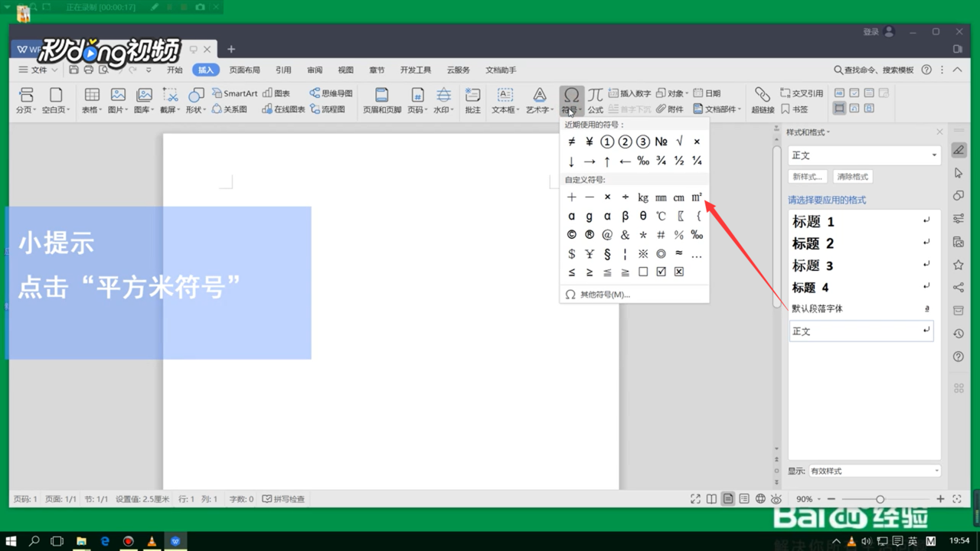Screen dimensions: 980x551
Task: Expand the 形状 shapes dropdown
Action: (x=196, y=109)
